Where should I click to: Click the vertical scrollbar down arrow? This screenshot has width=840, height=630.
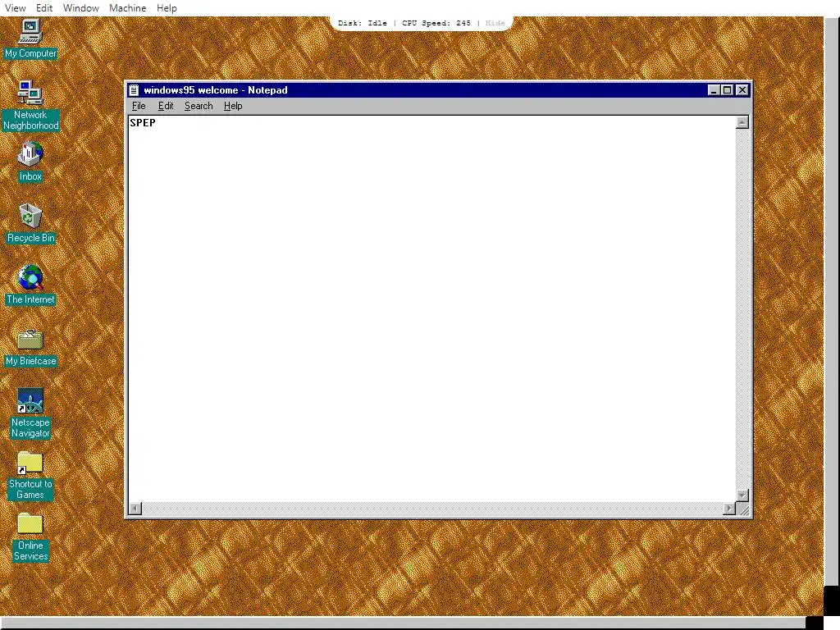pos(742,495)
